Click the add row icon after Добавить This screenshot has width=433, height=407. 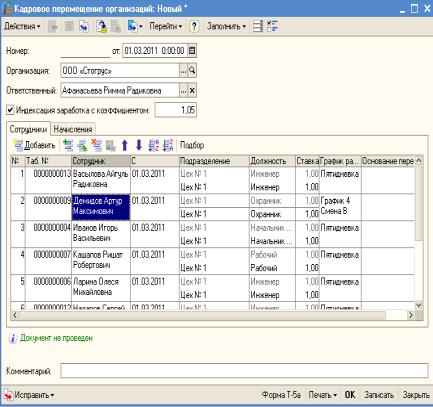[68, 145]
